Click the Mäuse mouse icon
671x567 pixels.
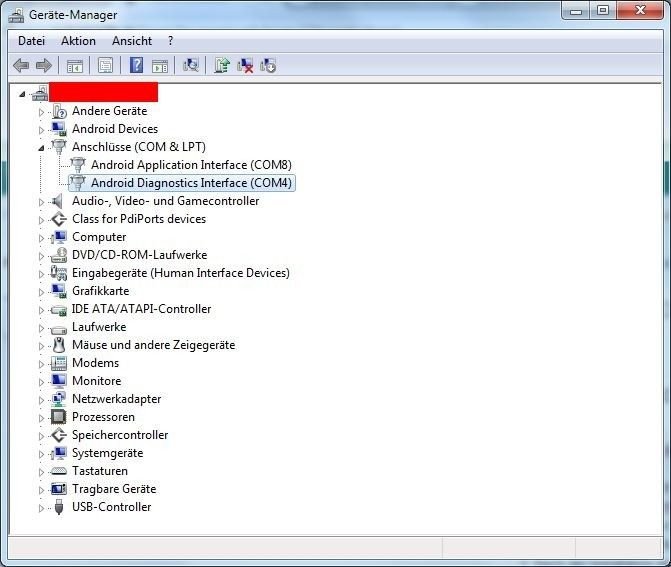[59, 345]
